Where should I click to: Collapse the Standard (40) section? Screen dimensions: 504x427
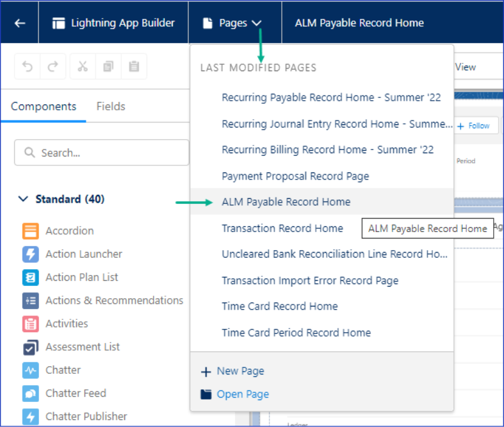24,199
